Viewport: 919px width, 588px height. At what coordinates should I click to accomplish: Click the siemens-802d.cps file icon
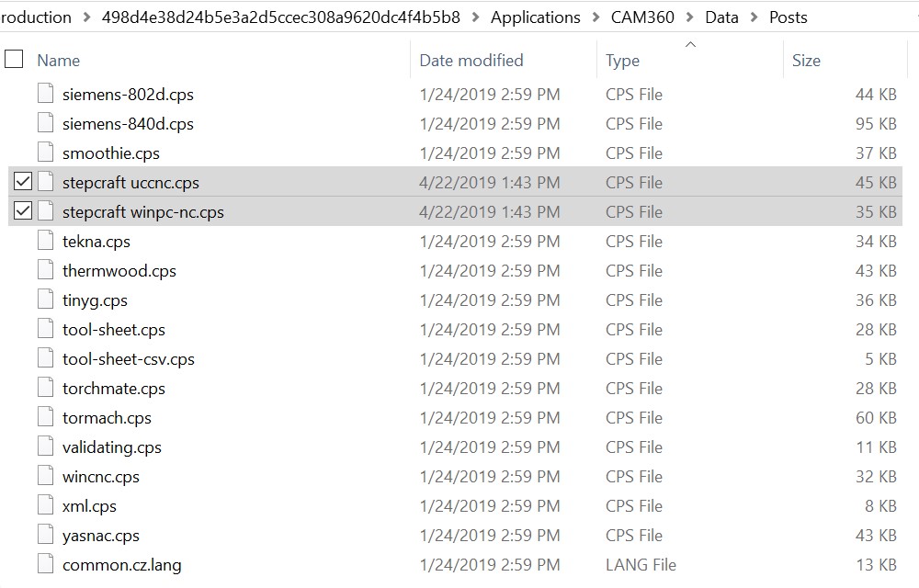click(x=46, y=95)
